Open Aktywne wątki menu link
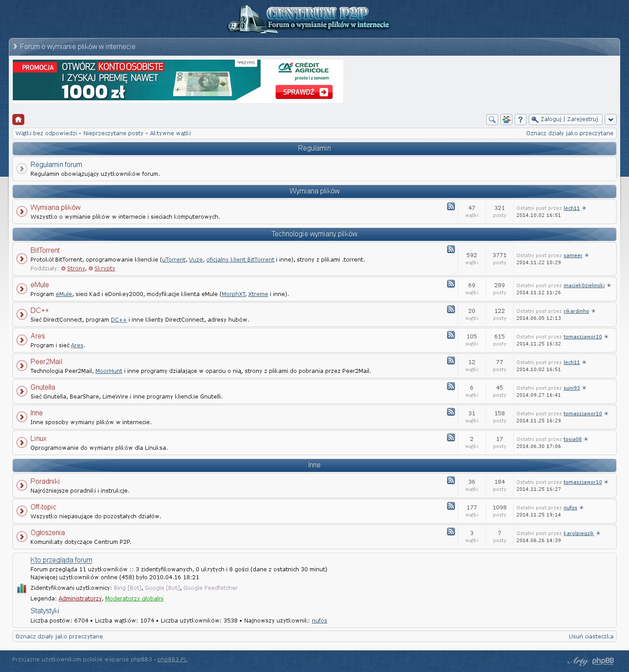The image size is (629, 672). coord(170,133)
